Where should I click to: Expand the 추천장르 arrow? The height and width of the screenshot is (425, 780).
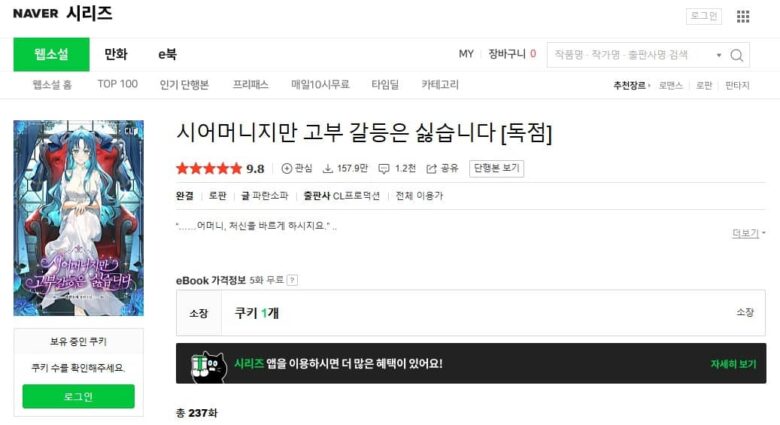point(649,86)
